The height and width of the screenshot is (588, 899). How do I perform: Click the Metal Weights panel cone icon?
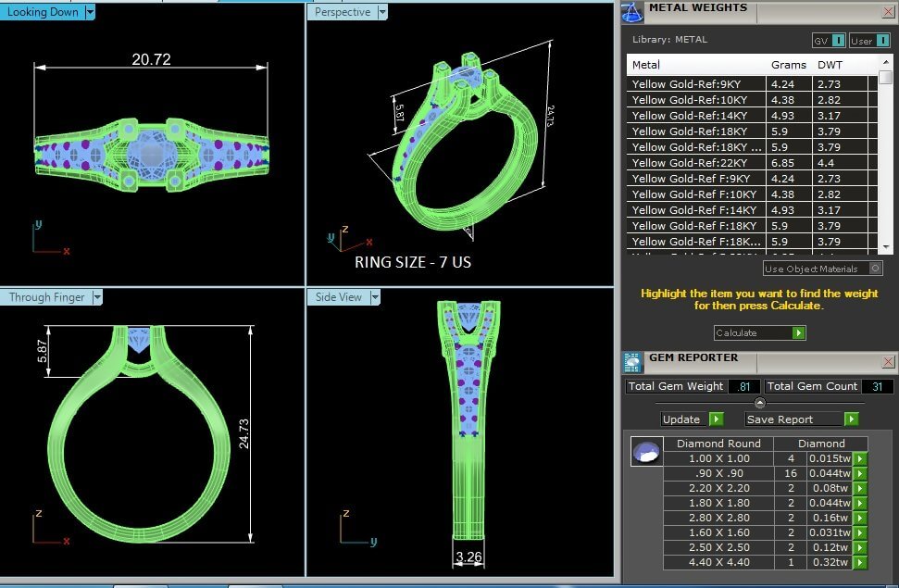click(x=632, y=12)
